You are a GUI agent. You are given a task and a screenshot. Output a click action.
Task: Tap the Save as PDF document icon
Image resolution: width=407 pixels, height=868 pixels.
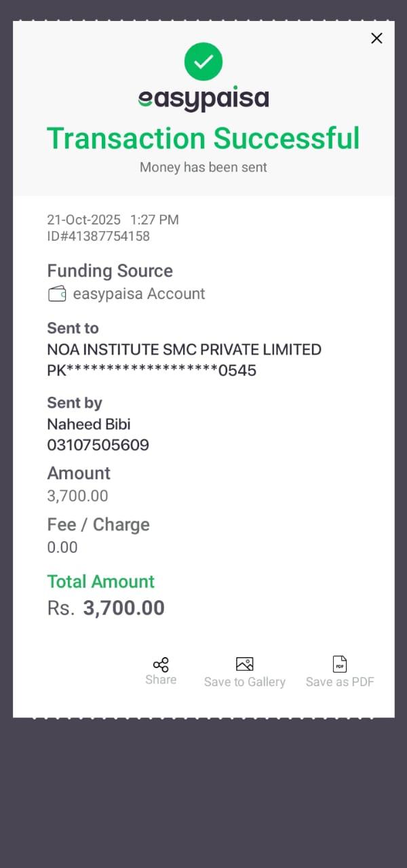(x=339, y=664)
